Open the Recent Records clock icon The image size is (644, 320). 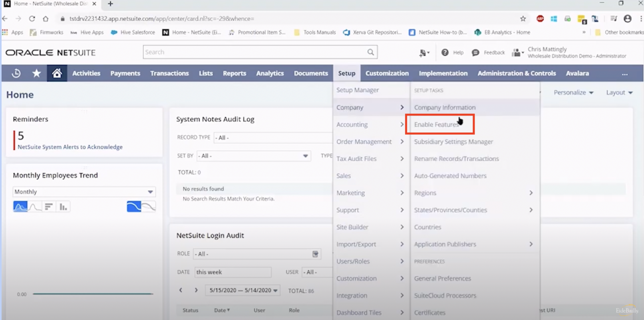[x=16, y=73]
